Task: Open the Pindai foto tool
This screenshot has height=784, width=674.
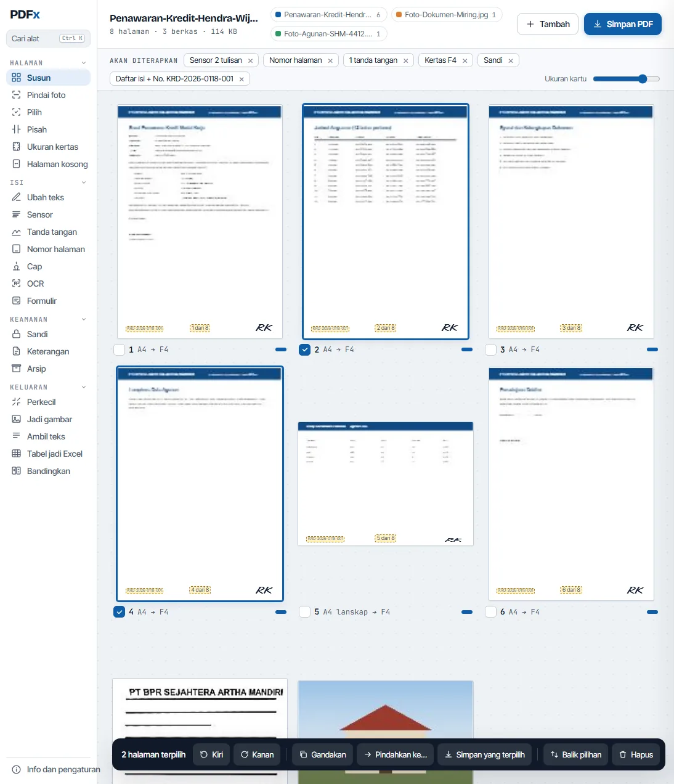Action: (48, 95)
